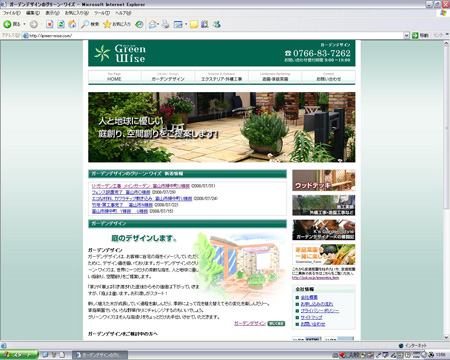Open 会社概要 link in company info box

pyautogui.click(x=309, y=297)
